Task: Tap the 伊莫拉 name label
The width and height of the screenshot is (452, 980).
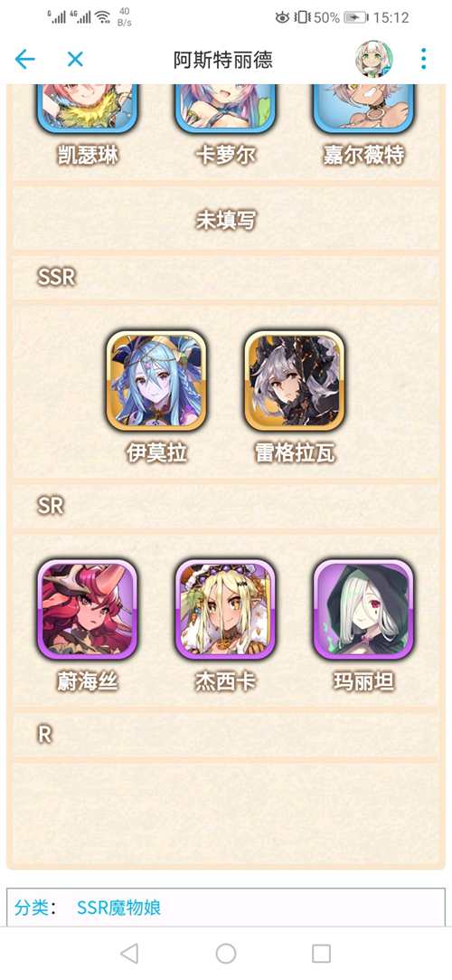Action: 156,453
